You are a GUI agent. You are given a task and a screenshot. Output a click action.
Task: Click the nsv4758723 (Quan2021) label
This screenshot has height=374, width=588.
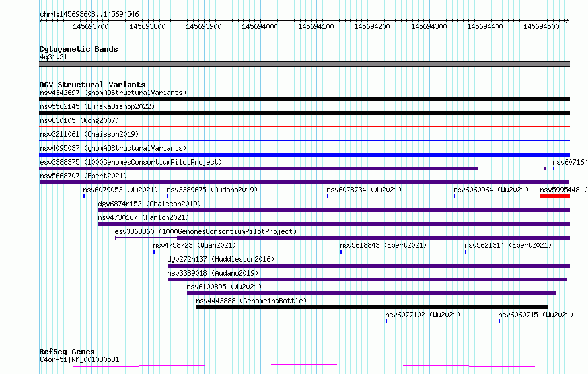(x=194, y=245)
